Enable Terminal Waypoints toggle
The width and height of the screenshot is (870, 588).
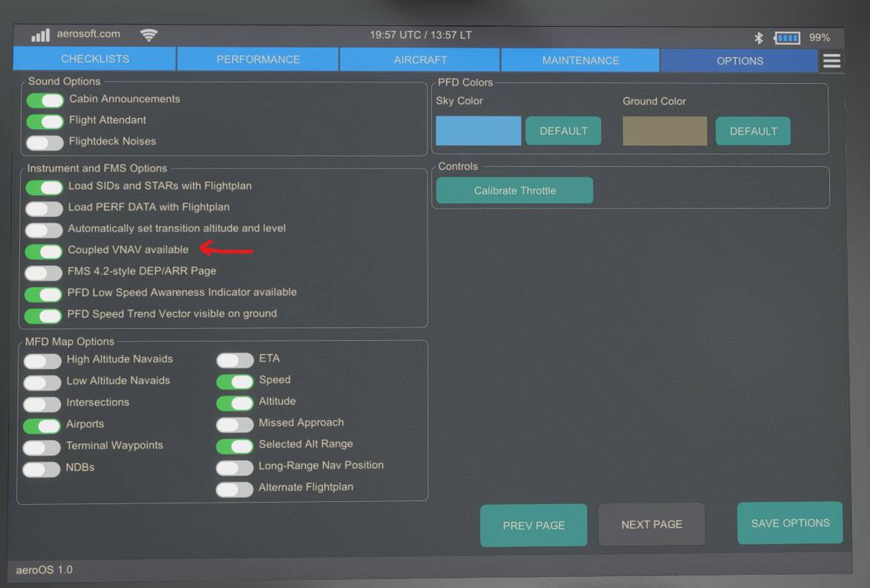[x=42, y=448]
